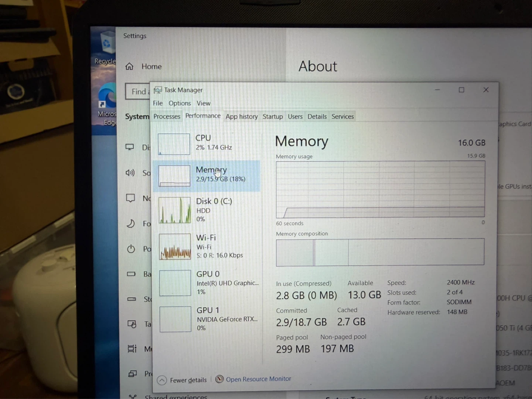
Task: Click the Memory composition bar
Action: [380, 252]
